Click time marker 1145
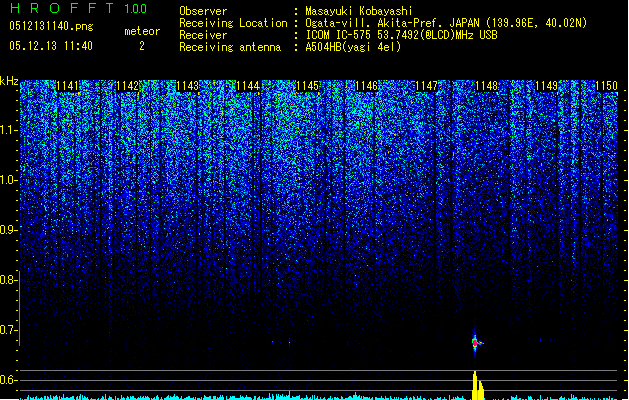The width and height of the screenshot is (629, 400). (307, 86)
